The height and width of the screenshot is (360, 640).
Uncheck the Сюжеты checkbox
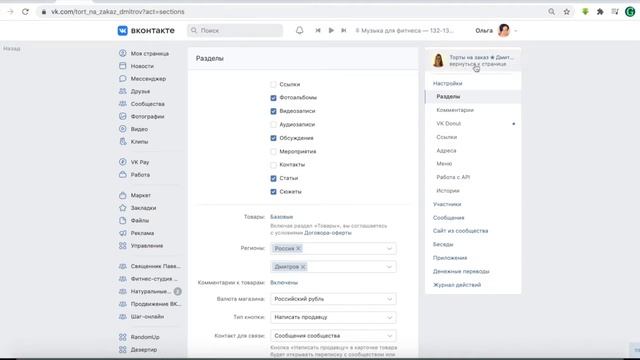click(273, 192)
